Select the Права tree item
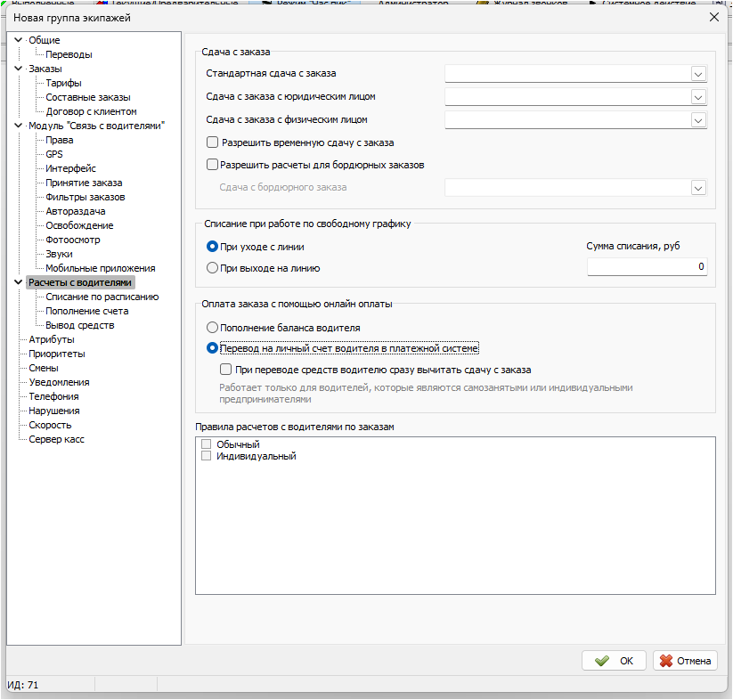 (60, 140)
